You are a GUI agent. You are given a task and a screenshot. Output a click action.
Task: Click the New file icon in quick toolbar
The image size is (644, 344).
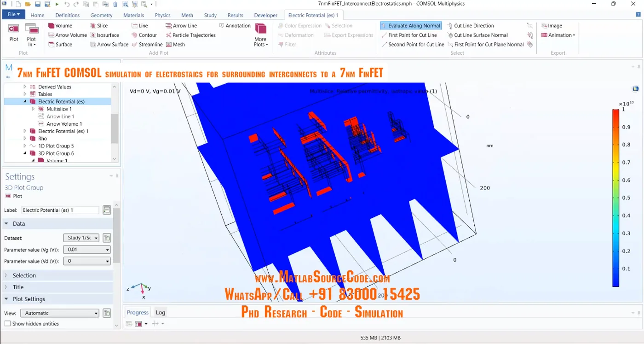pos(18,4)
